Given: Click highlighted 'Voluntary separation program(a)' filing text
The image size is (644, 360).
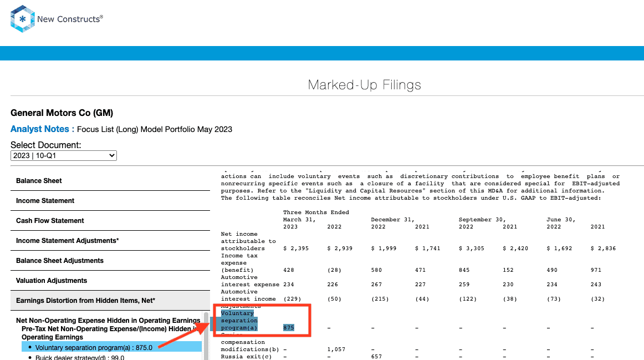Looking at the screenshot, I should [239, 321].
